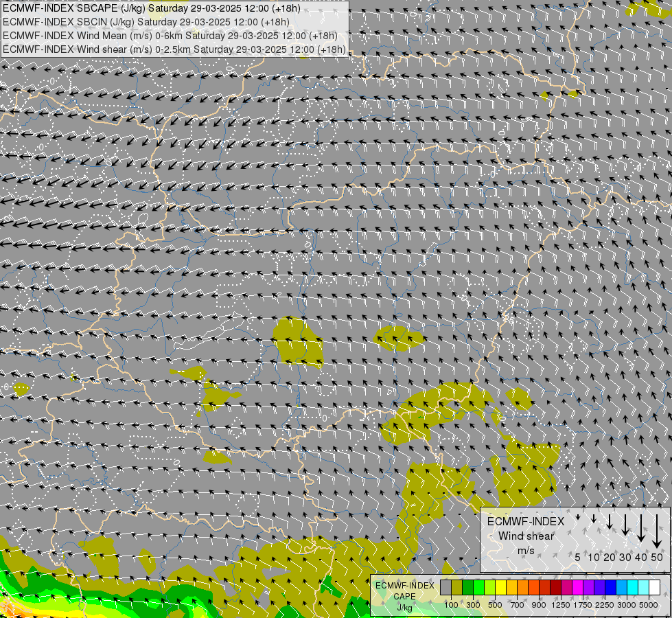Select the brick red CAPE swatch after 900
Screen dimensions: 672x618
545,588
